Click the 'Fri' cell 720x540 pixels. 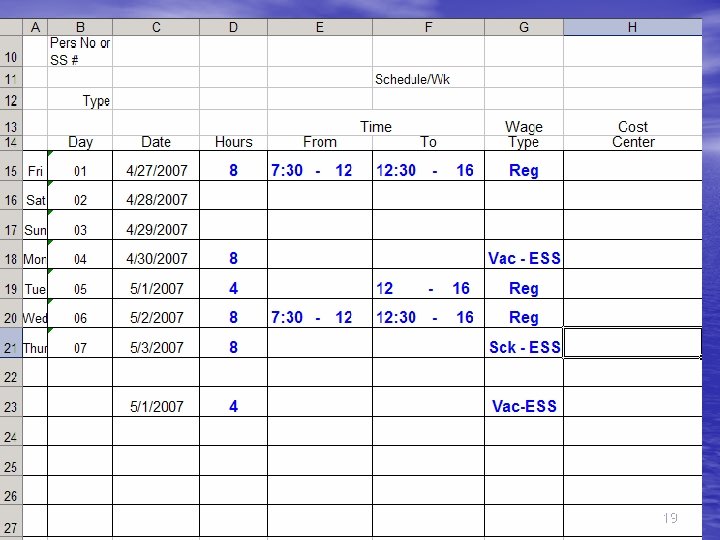35,166
